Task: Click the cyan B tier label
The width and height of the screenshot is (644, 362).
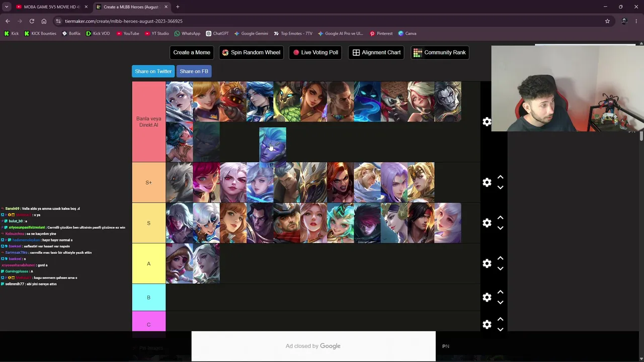Action: 148,298
